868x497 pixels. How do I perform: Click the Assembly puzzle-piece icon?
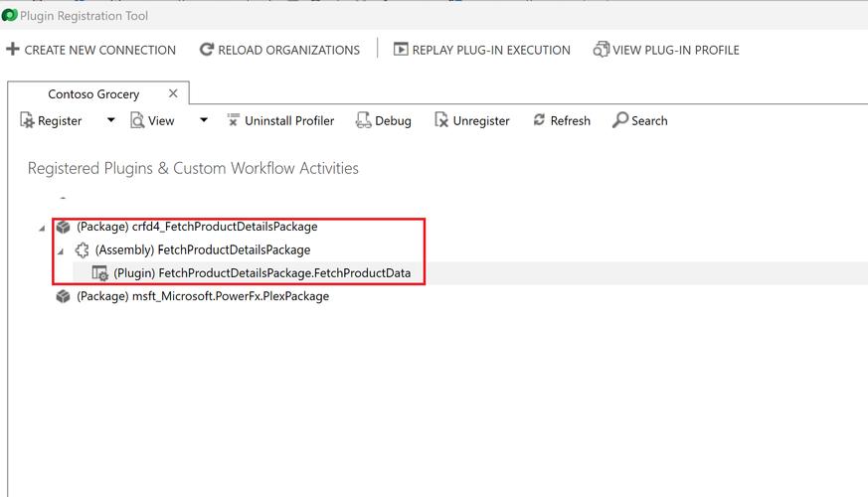click(x=82, y=250)
